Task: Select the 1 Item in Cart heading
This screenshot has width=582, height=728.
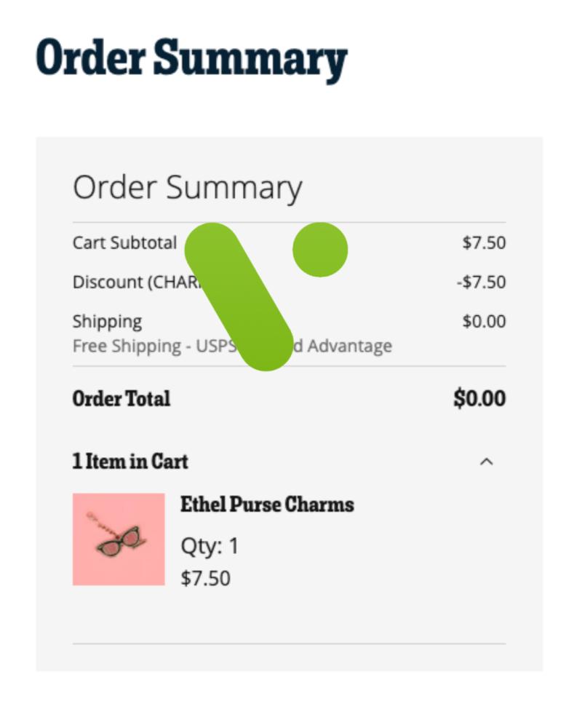Action: click(x=130, y=462)
